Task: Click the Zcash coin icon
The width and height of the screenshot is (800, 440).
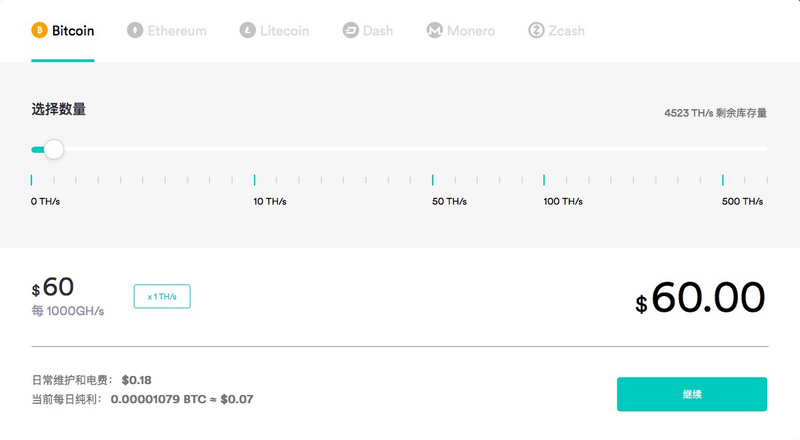Action: tap(536, 30)
